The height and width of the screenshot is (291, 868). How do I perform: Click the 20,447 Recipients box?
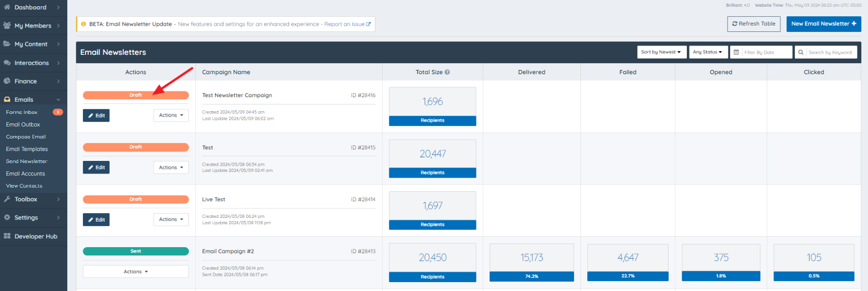click(433, 159)
